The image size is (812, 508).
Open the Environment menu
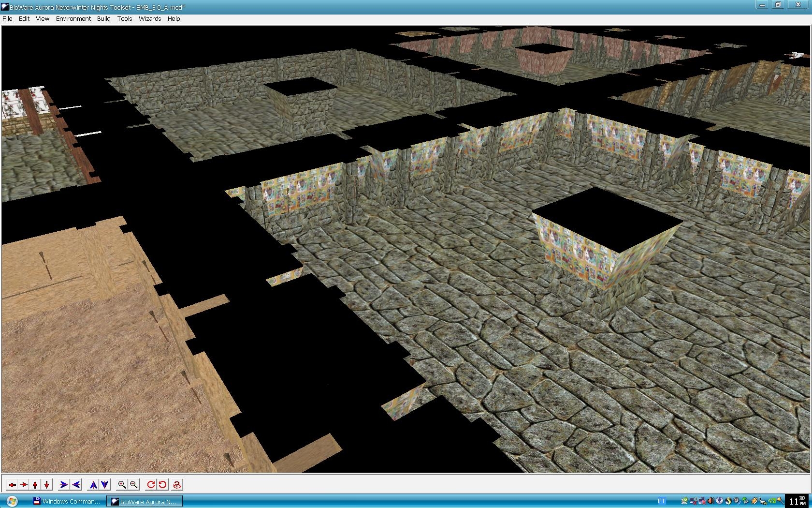[x=73, y=18]
